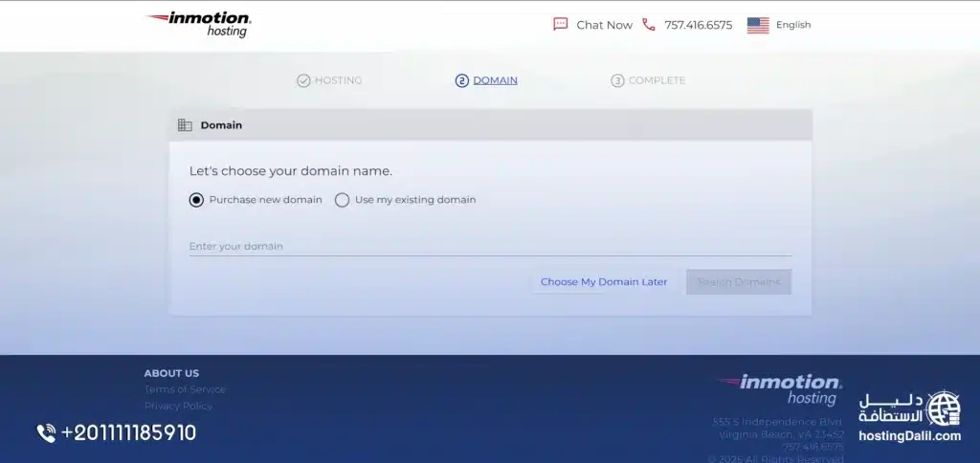Click the InMotion Hosting footer logo
Screen dimensions: 980x463
tap(779, 390)
